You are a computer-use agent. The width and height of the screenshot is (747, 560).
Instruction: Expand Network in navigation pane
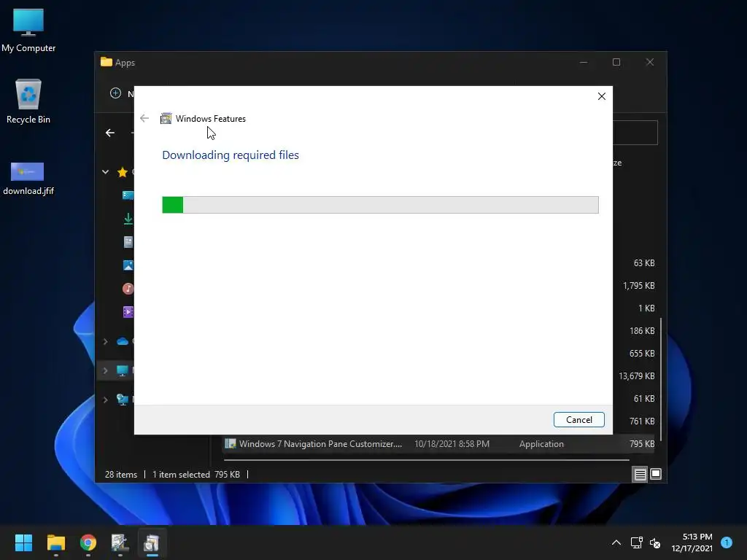[x=105, y=400]
